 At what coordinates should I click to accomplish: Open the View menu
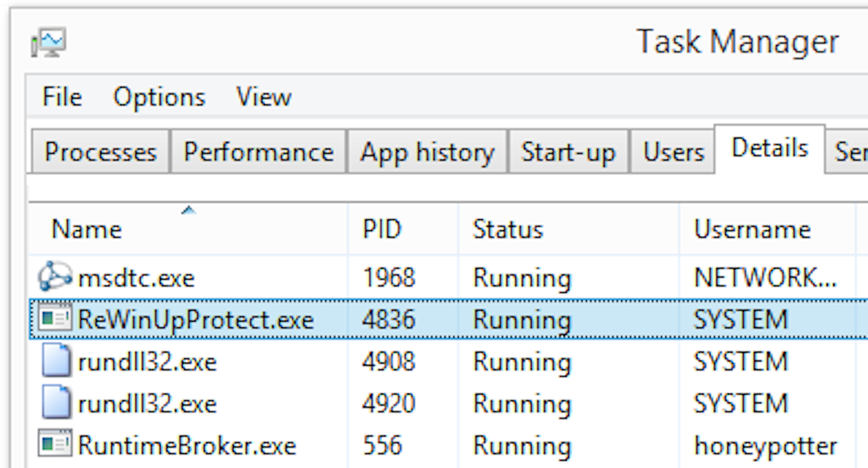pos(264,98)
